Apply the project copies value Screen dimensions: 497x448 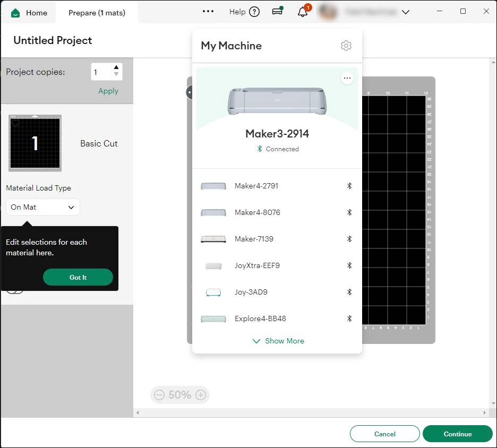point(108,91)
